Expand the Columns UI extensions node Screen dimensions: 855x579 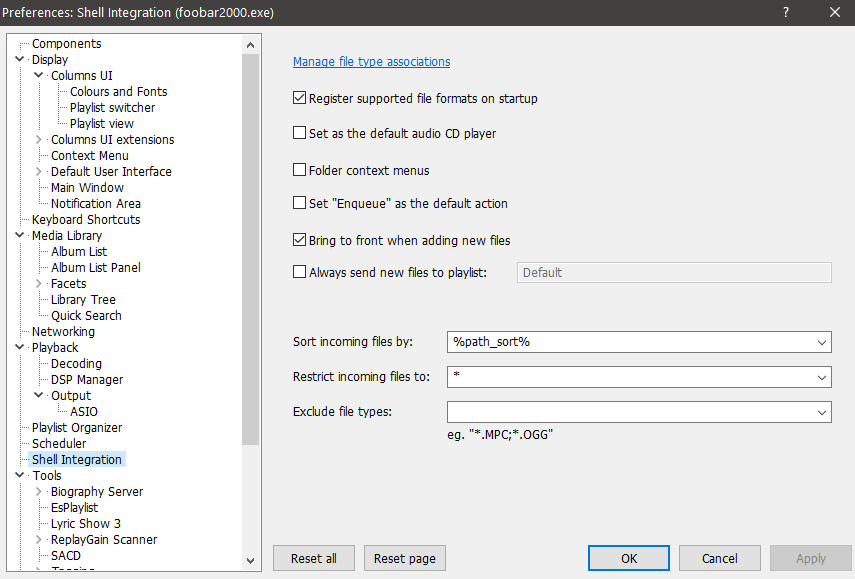tap(39, 140)
